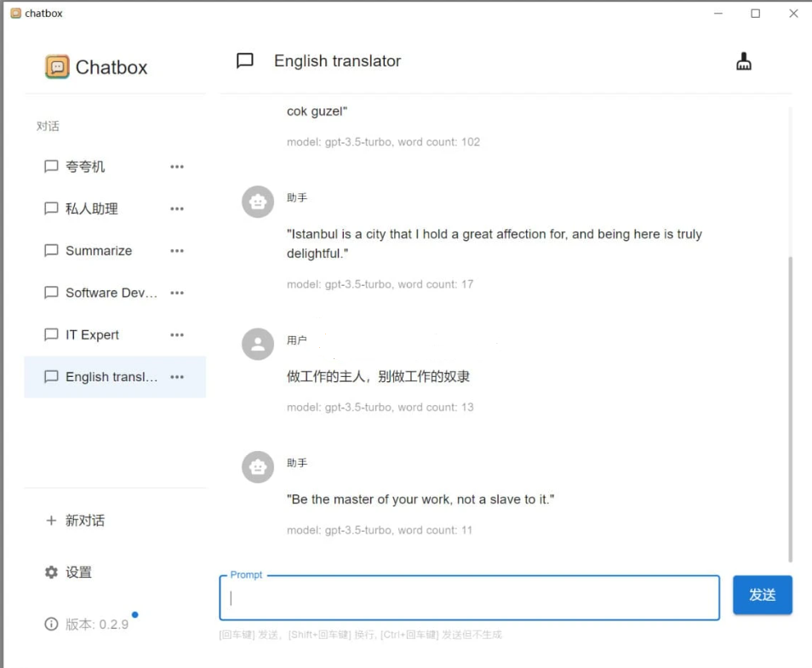
Task: Click the "word count: 13" model info line
Action: [380, 407]
